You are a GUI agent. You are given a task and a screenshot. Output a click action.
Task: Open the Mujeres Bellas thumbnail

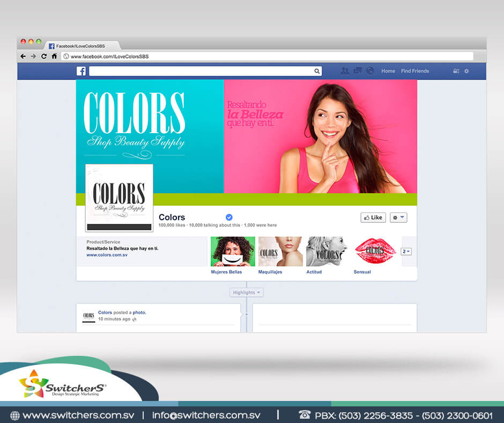coord(233,251)
